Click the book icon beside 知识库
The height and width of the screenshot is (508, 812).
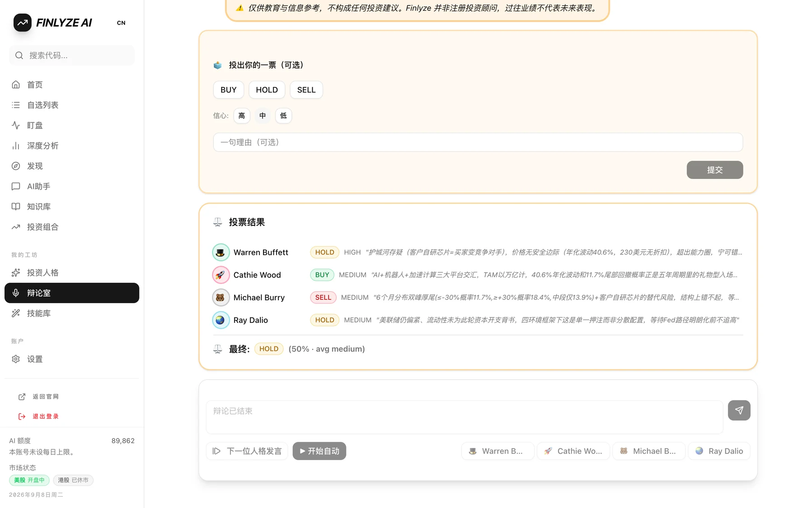pyautogui.click(x=16, y=206)
